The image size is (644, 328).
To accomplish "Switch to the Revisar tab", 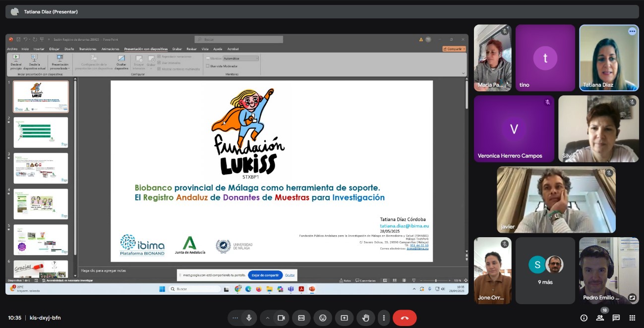I will [191, 49].
